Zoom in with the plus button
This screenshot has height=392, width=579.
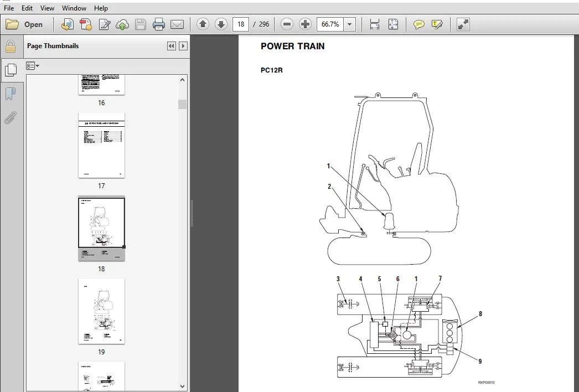pyautogui.click(x=305, y=24)
